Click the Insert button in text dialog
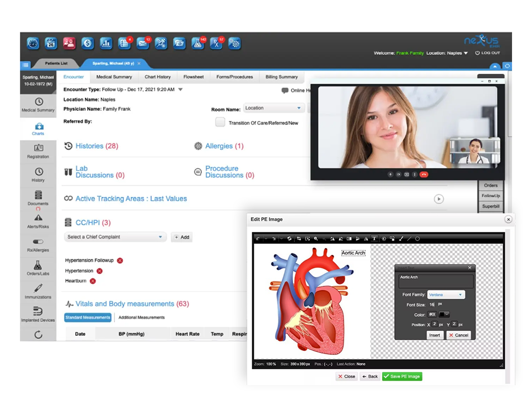The height and width of the screenshot is (399, 532). [x=434, y=335]
